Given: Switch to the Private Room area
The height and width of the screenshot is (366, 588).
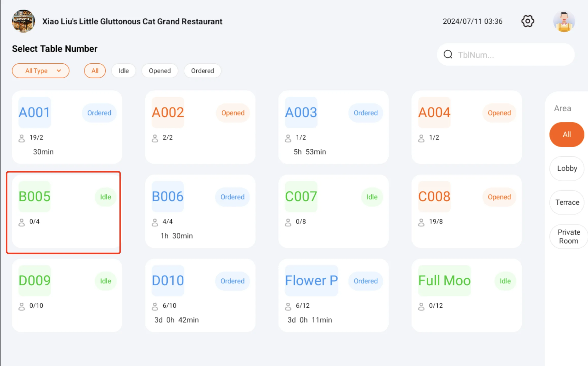Looking at the screenshot, I should (568, 236).
